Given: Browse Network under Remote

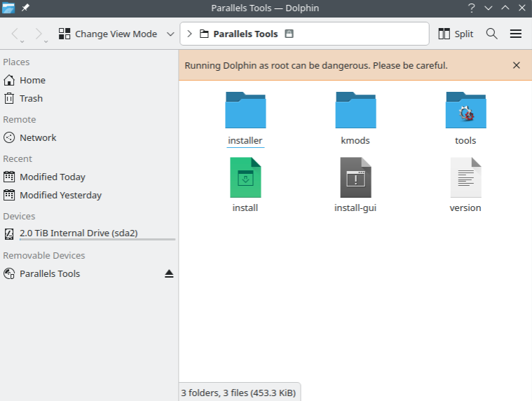Looking at the screenshot, I should [x=38, y=138].
